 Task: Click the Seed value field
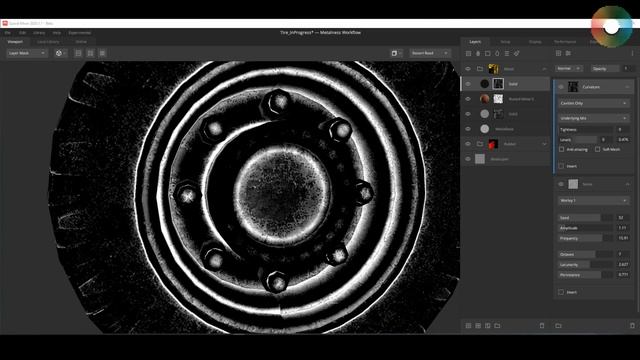point(623,218)
